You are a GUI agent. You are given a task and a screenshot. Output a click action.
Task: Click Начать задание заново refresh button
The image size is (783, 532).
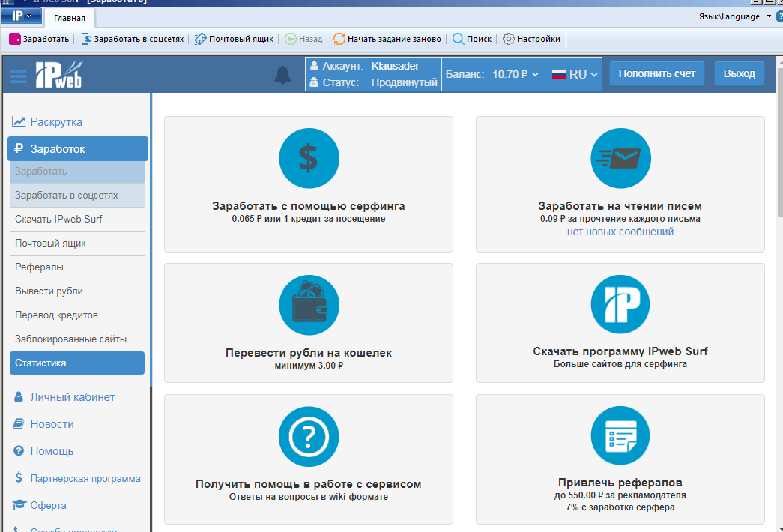(387, 39)
